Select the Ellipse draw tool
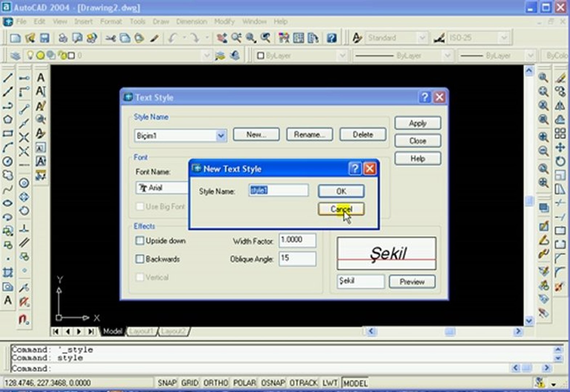This screenshot has height=392, width=570. 8,203
